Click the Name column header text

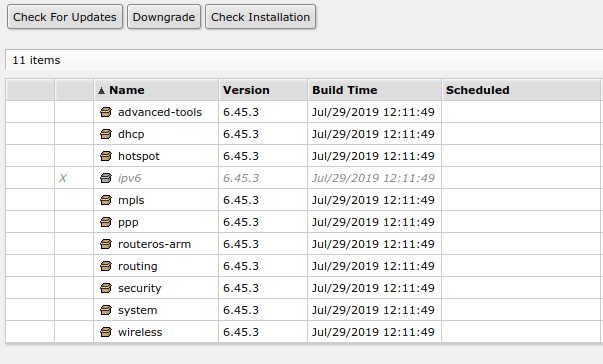127,90
